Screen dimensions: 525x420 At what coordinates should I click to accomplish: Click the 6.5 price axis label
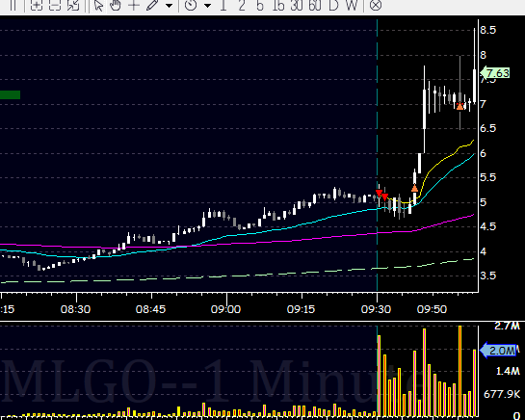click(x=487, y=128)
